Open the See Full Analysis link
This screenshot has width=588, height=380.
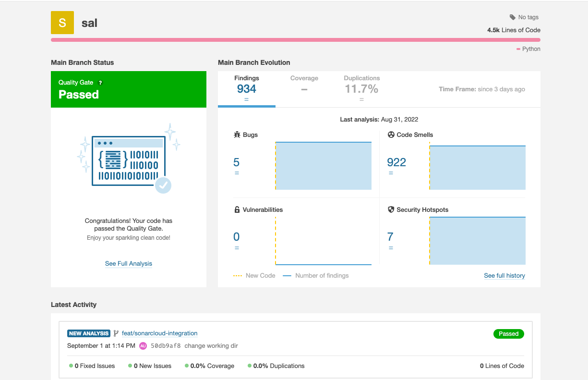click(129, 264)
